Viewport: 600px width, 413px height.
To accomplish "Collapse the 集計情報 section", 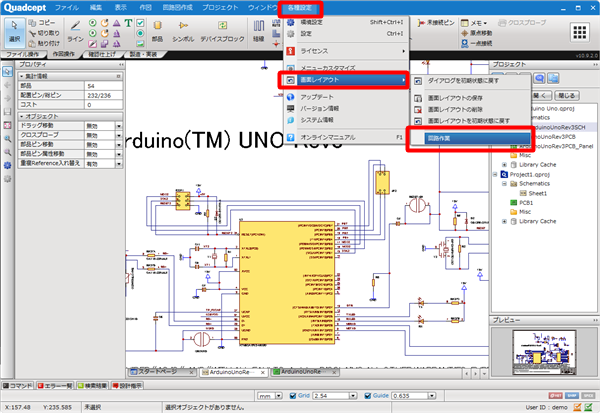I will point(21,76).
